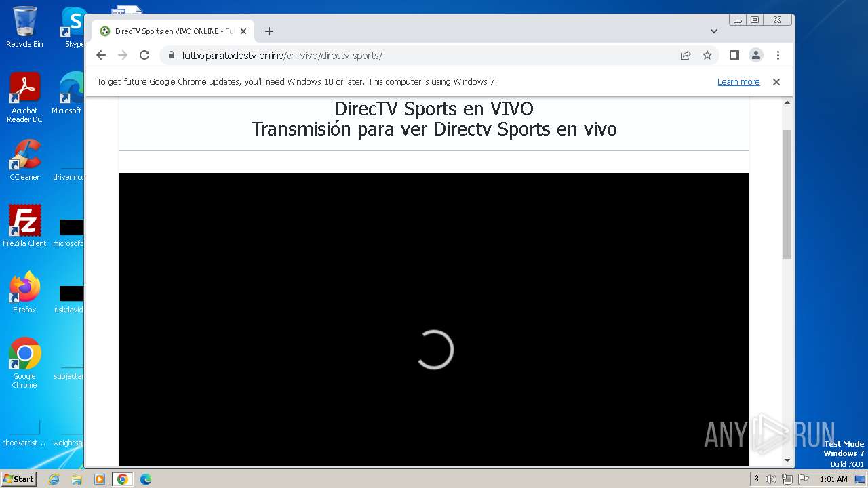Open the volume speaker tray icon

[x=771, y=479]
